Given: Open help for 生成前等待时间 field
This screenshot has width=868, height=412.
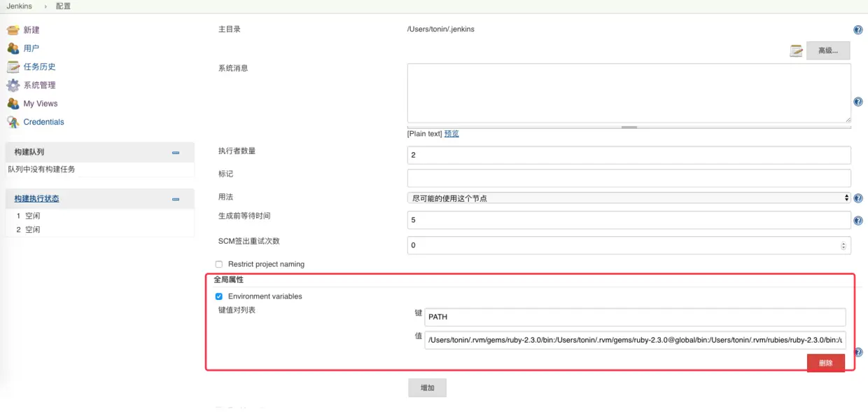Looking at the screenshot, I should [858, 221].
